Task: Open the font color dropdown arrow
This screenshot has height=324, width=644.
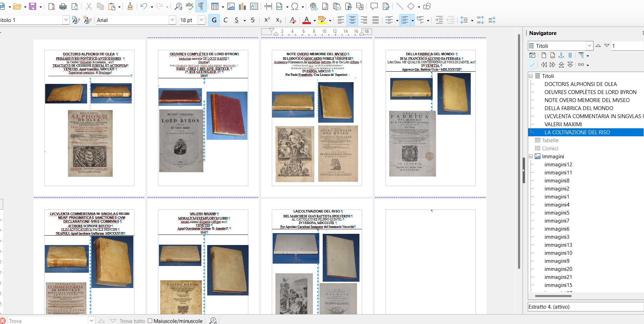Action: (315, 20)
